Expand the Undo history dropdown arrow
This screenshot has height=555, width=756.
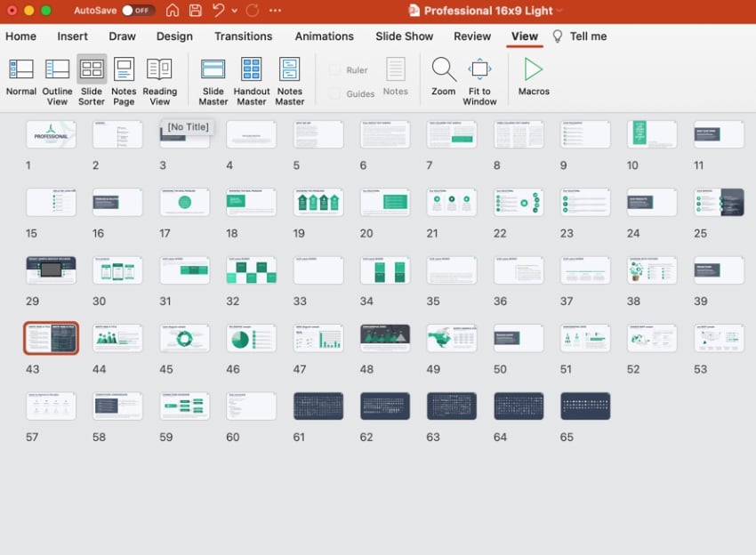pos(234,11)
